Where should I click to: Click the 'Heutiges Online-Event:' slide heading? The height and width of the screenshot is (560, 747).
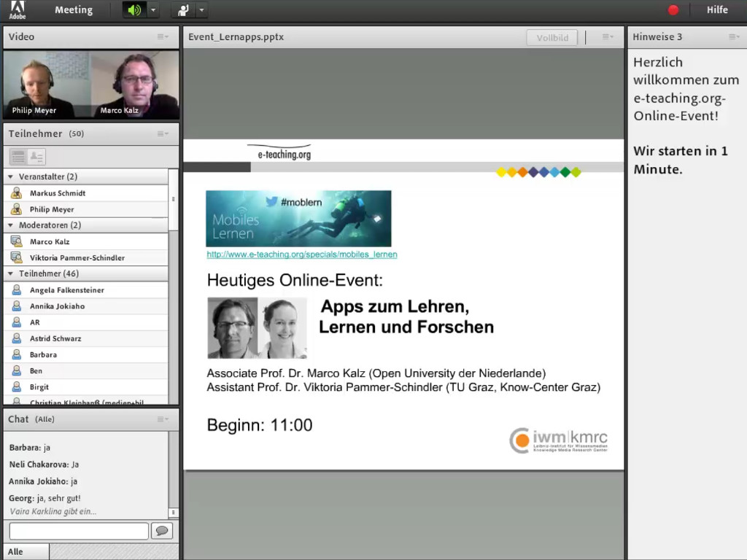[x=295, y=280]
